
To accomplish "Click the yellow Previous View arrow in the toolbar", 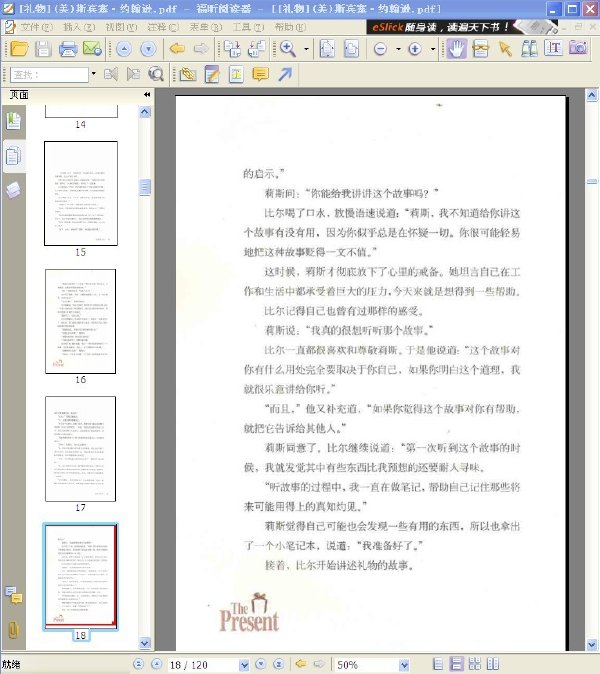I will (177, 49).
